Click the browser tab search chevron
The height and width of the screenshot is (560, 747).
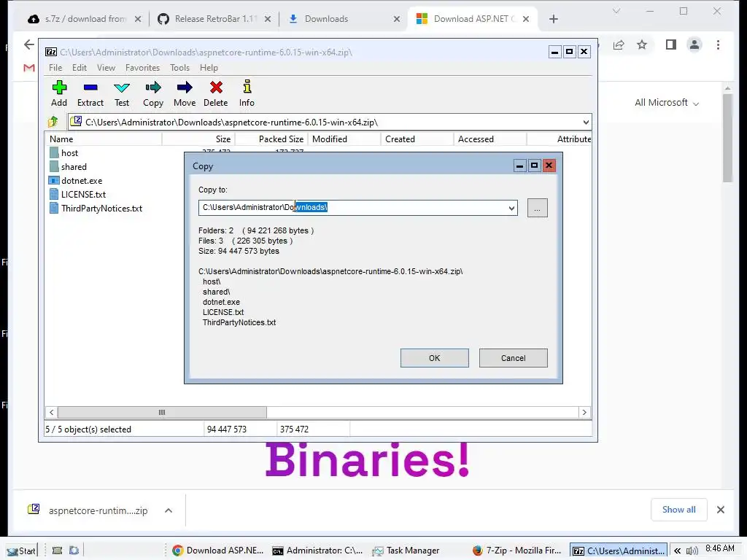(x=616, y=11)
